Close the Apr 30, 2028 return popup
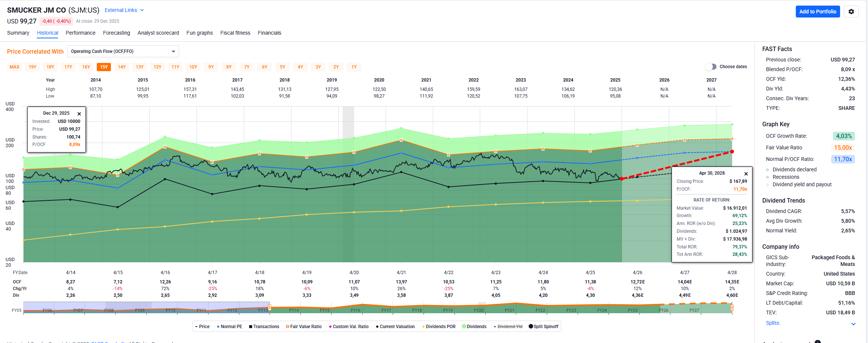The width and height of the screenshot is (868, 343). [746, 174]
